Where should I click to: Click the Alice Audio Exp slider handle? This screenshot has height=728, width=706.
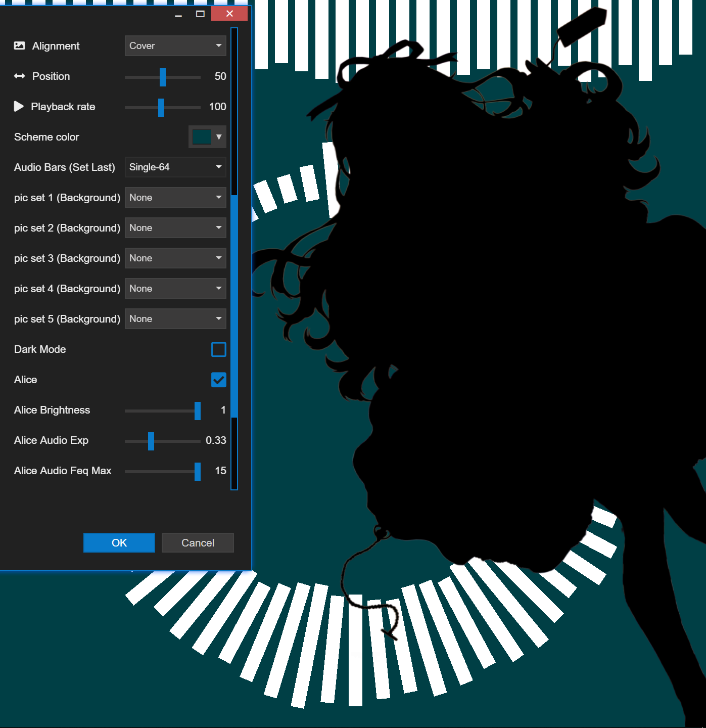click(x=151, y=441)
